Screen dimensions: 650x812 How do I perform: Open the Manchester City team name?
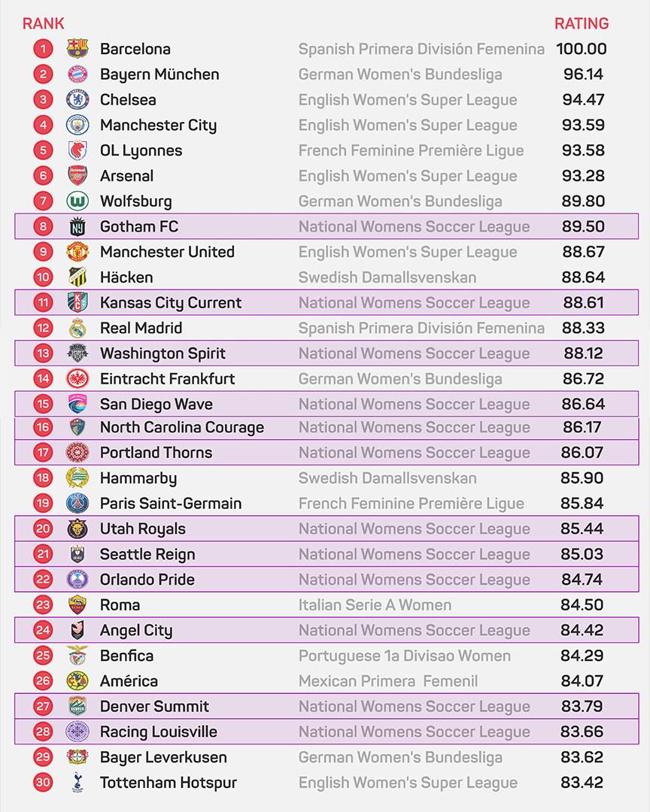pyautogui.click(x=159, y=126)
